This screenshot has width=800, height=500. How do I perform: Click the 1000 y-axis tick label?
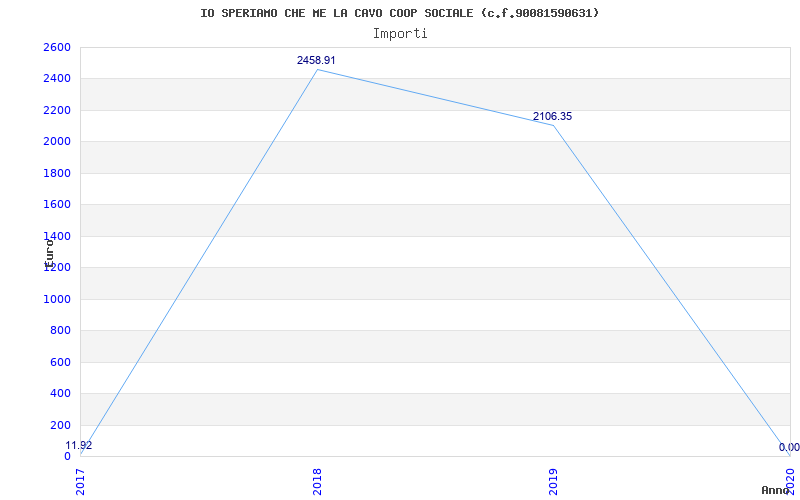[x=57, y=299]
